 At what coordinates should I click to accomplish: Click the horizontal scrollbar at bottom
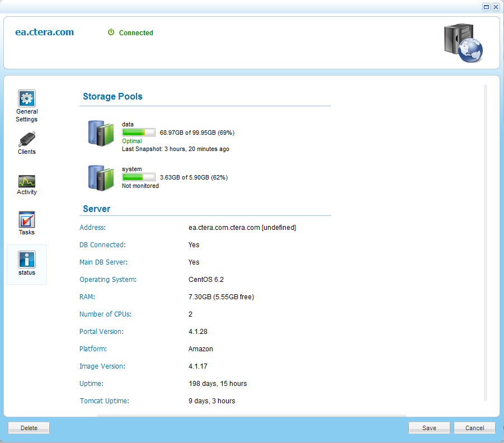point(252,416)
